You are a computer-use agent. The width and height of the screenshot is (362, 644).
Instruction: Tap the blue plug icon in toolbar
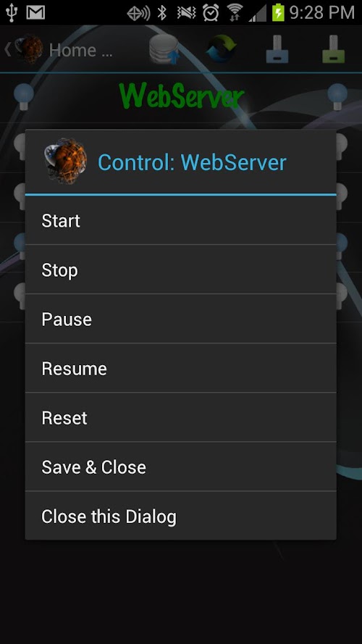pos(277,49)
